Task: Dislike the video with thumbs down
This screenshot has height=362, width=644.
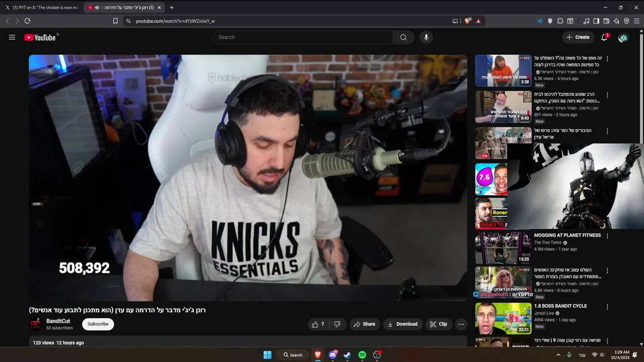Action: pyautogui.click(x=337, y=324)
